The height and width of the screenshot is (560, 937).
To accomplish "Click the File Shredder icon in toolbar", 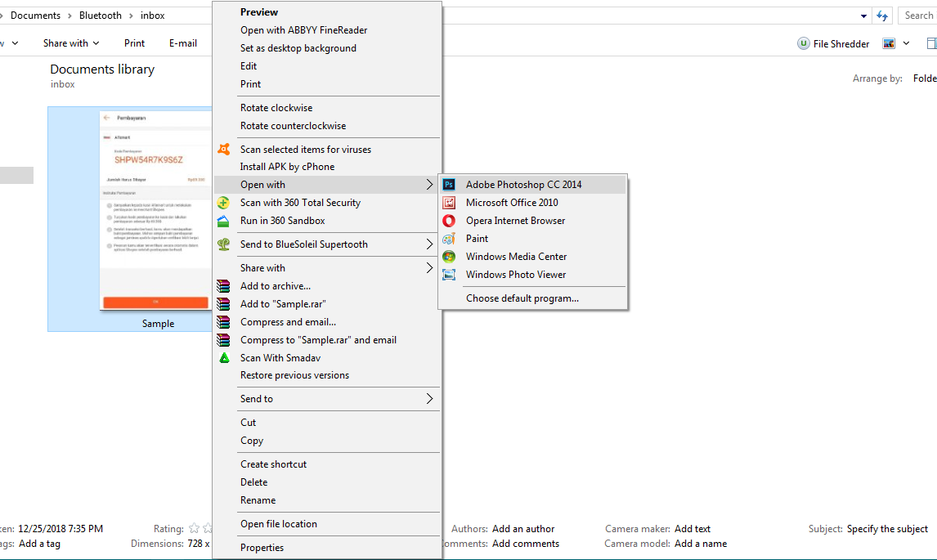I will pos(803,43).
